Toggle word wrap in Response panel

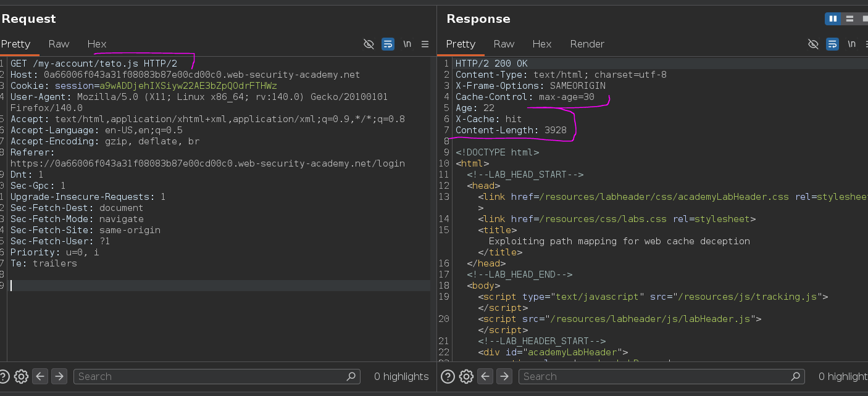point(833,44)
